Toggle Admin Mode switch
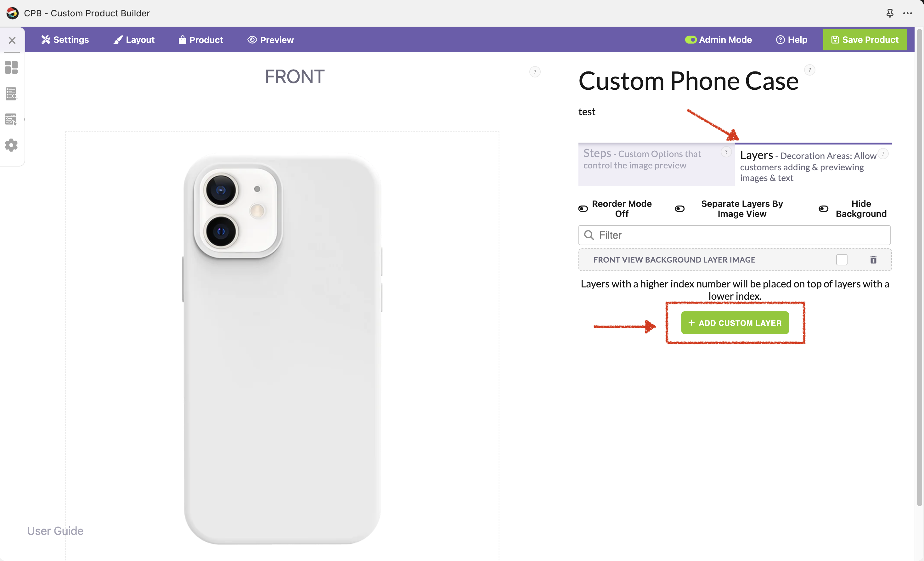Viewport: 924px width, 561px height. [x=690, y=40]
